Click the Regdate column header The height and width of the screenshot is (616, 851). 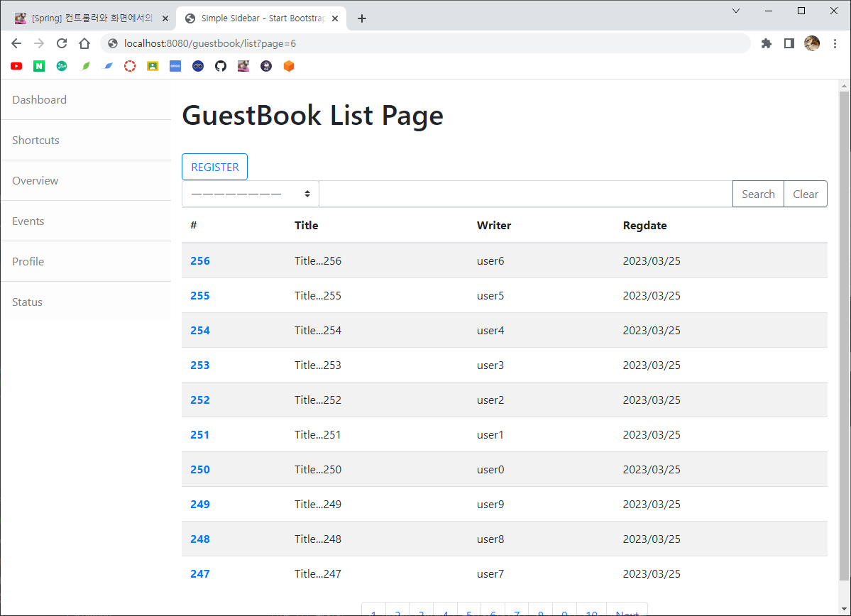coord(644,225)
